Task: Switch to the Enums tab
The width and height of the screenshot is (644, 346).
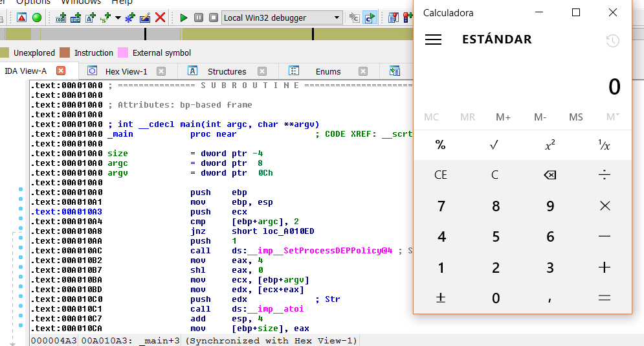Action: 328,71
